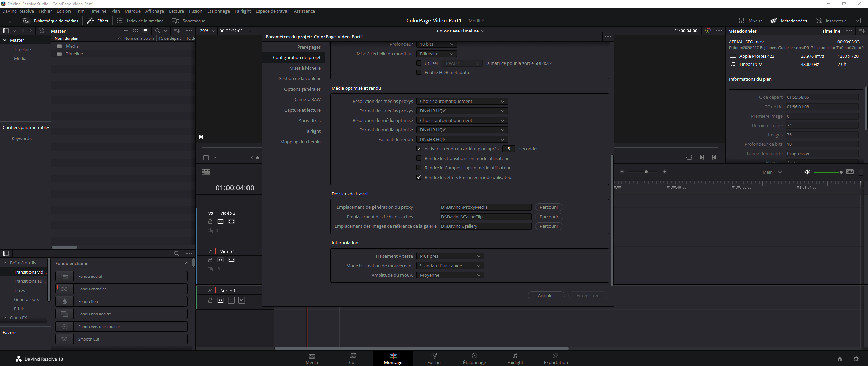Open Format des médias proxys dropdown
The width and height of the screenshot is (868, 366).
click(462, 111)
